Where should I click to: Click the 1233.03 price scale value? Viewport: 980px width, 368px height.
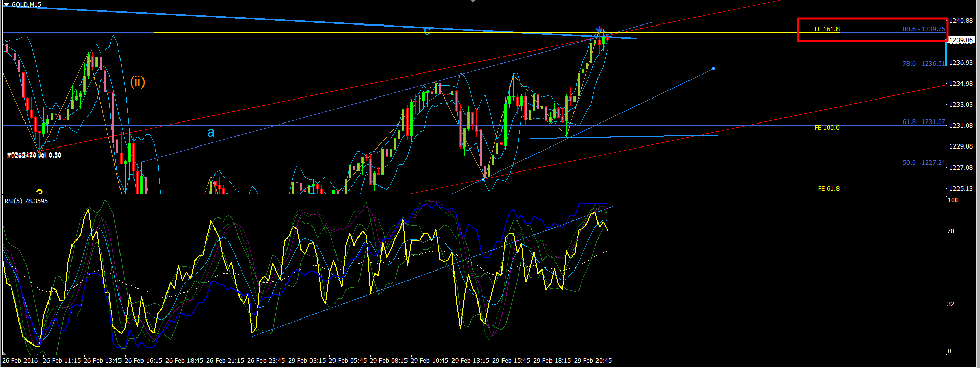(x=961, y=105)
